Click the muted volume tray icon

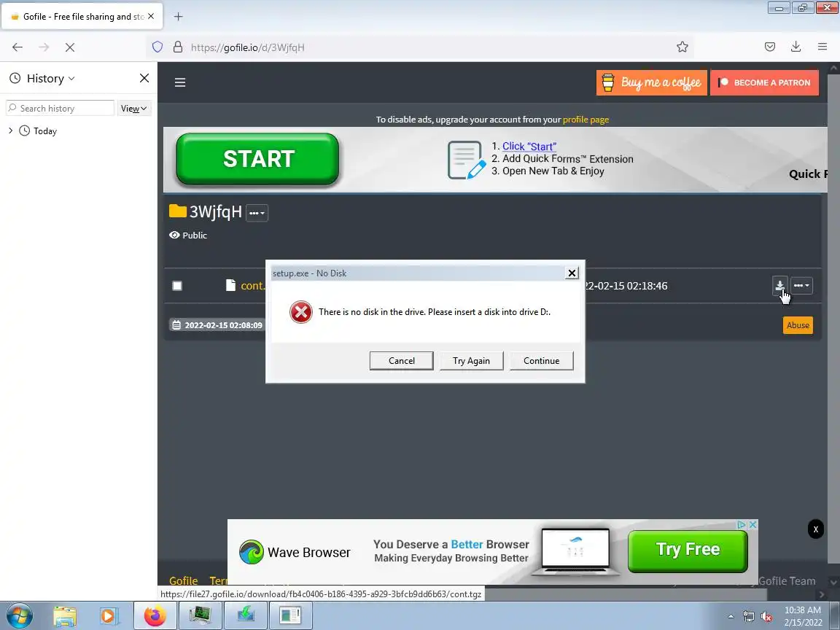point(766,617)
